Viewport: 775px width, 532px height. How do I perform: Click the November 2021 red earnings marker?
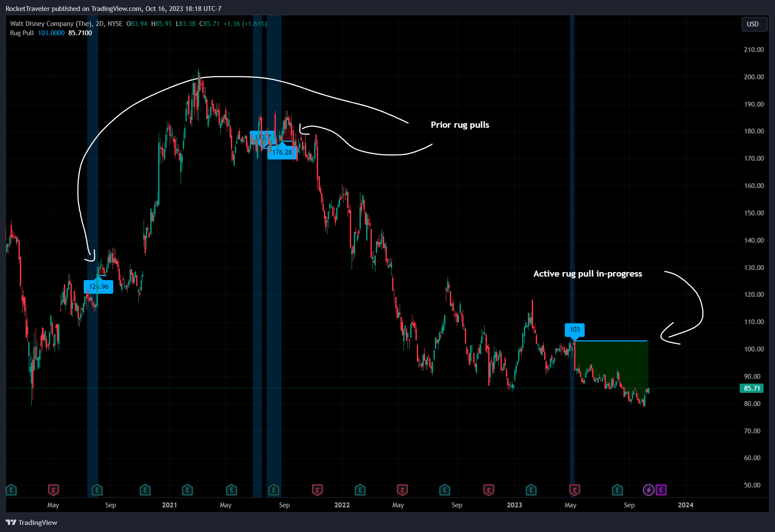pos(317,490)
